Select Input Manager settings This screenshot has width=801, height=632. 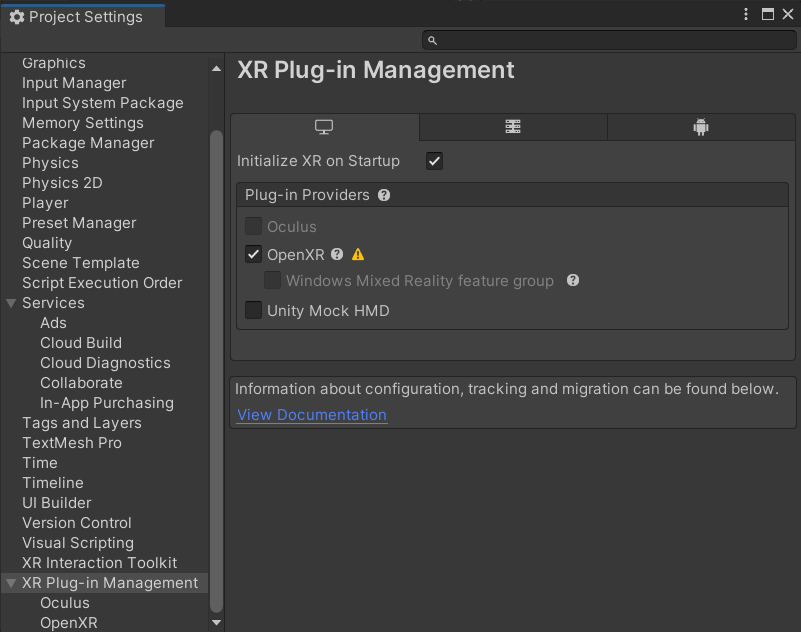[x=74, y=83]
